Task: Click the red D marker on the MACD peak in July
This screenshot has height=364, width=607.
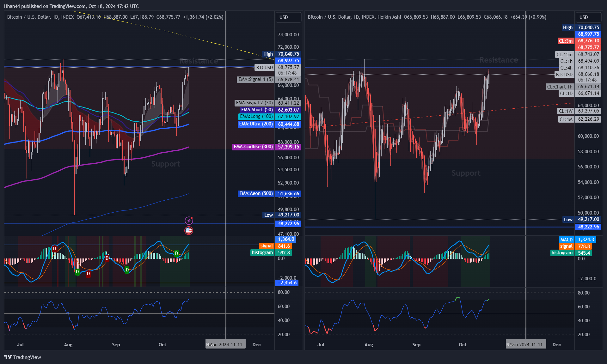Action: click(x=55, y=249)
